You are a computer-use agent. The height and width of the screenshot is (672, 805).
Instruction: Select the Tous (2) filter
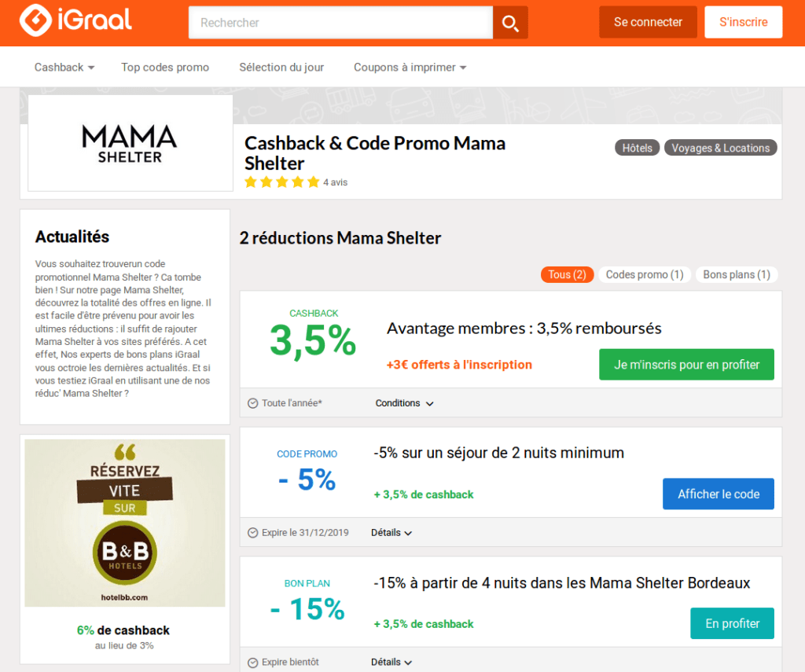pos(567,274)
